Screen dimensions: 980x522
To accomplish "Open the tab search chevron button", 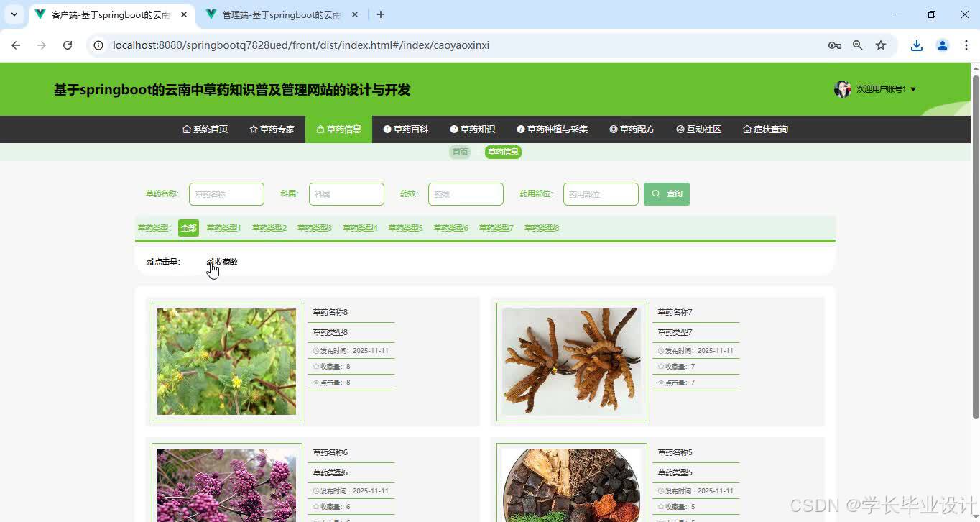I will click(14, 14).
